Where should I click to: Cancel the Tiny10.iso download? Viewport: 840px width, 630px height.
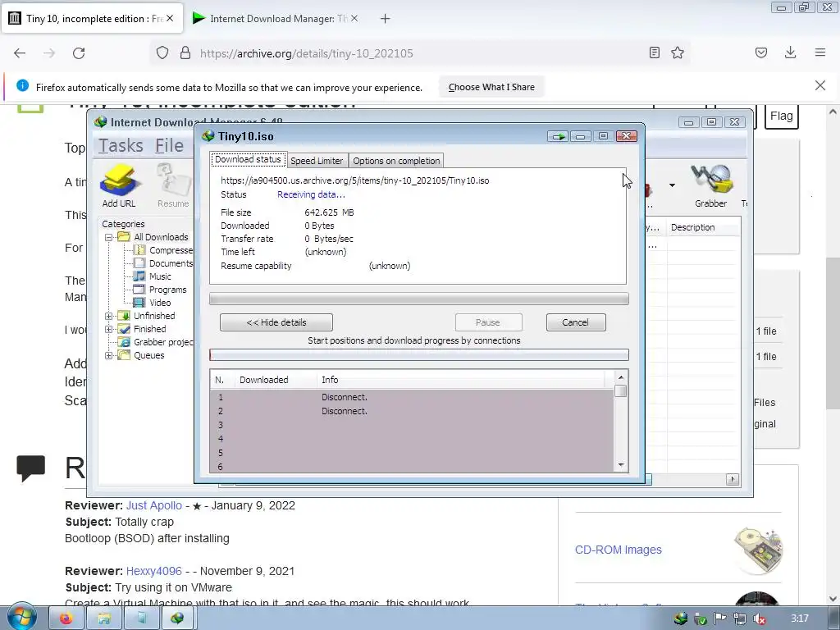point(576,322)
